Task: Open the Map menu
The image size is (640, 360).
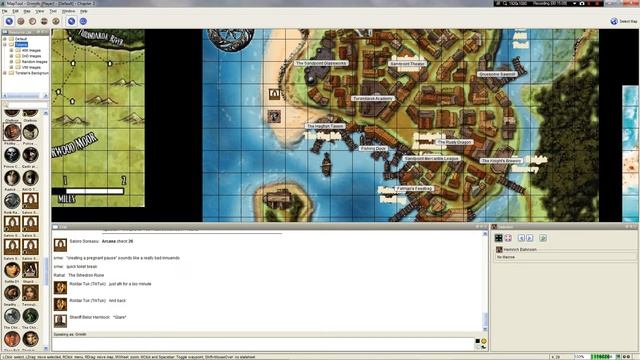Action: (x=27, y=11)
